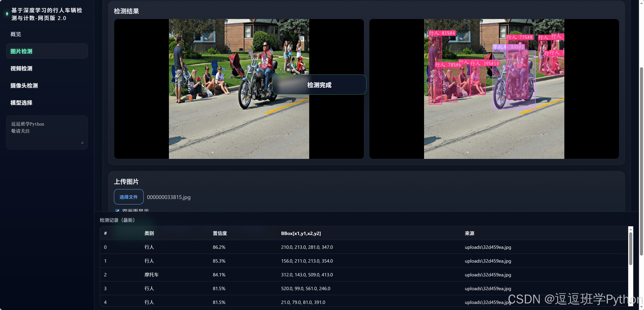The height and width of the screenshot is (310, 644).
Task: Click the detection records table scrollbar thumb
Action: click(631, 248)
